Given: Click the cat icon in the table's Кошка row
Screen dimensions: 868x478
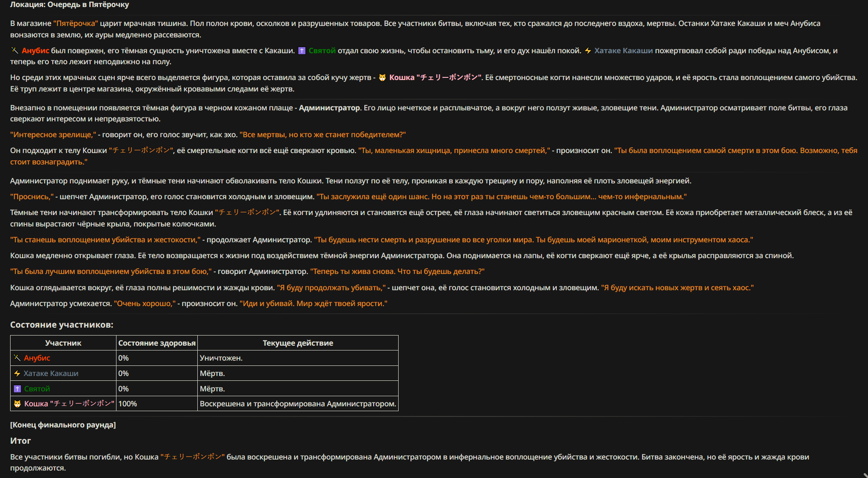Looking at the screenshot, I should [x=17, y=404].
